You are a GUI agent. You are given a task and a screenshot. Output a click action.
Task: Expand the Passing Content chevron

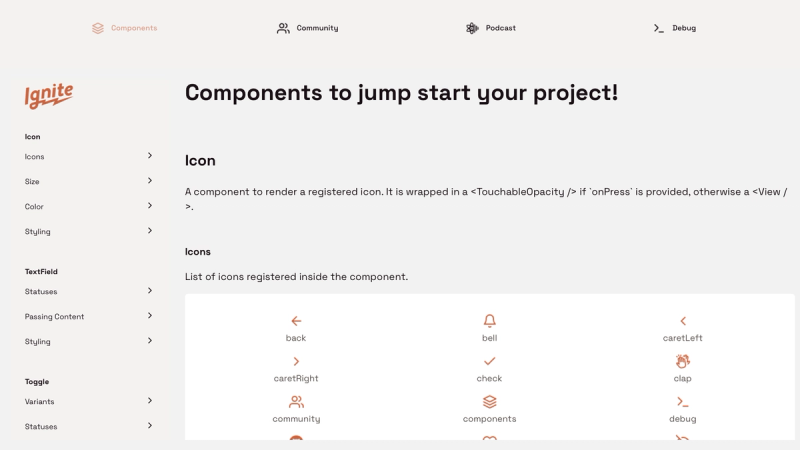150,316
